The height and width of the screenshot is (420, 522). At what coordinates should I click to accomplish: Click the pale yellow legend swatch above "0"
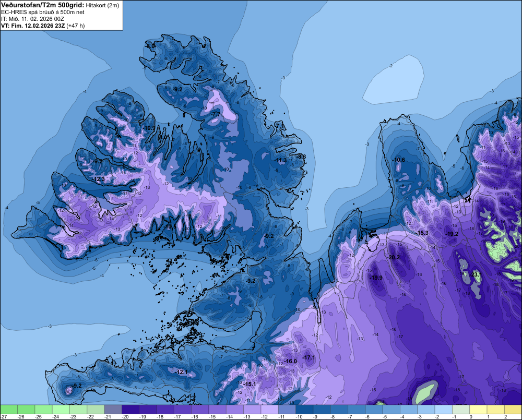[478, 409]
